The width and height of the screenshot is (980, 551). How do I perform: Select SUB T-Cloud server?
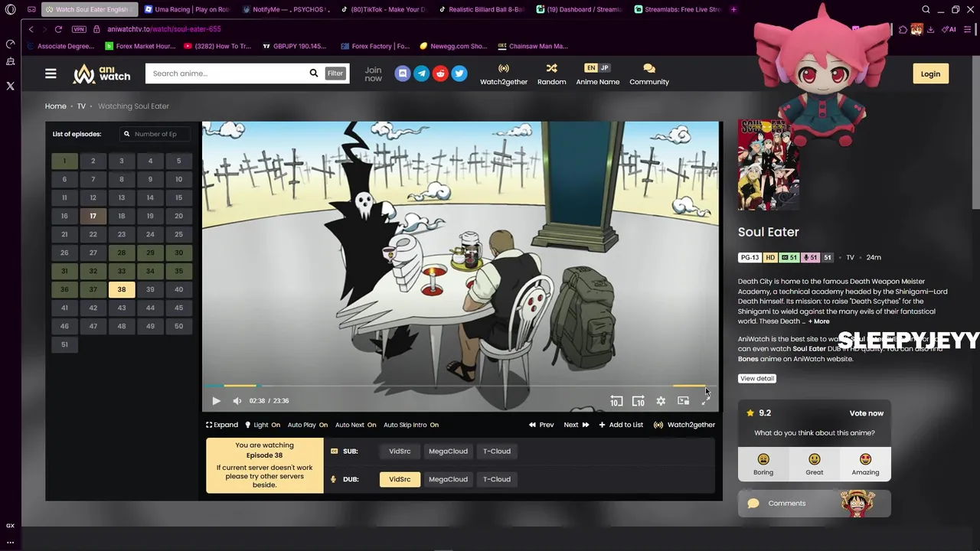click(497, 452)
